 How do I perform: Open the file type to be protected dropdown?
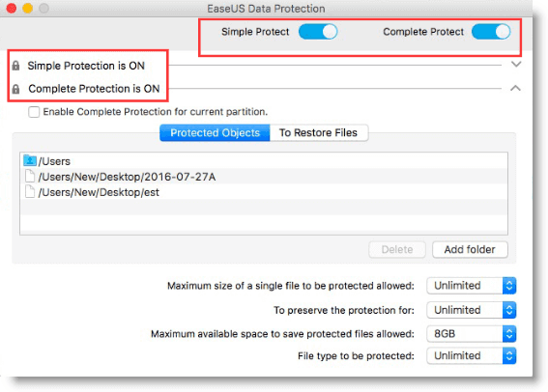click(x=471, y=355)
